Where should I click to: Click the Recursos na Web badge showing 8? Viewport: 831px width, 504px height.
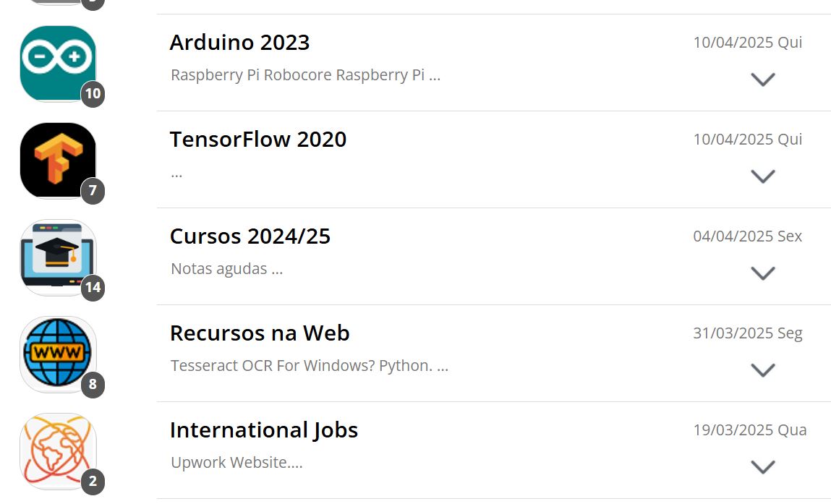tap(93, 385)
